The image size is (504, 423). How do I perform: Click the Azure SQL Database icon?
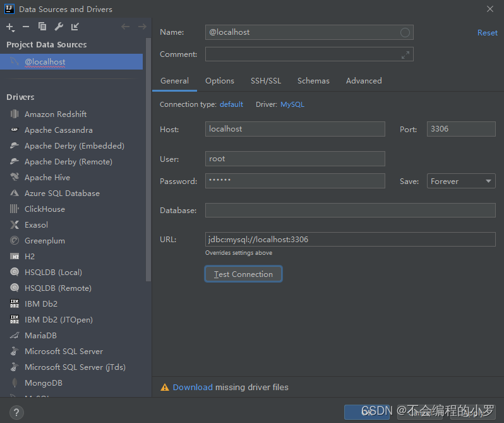click(x=14, y=193)
